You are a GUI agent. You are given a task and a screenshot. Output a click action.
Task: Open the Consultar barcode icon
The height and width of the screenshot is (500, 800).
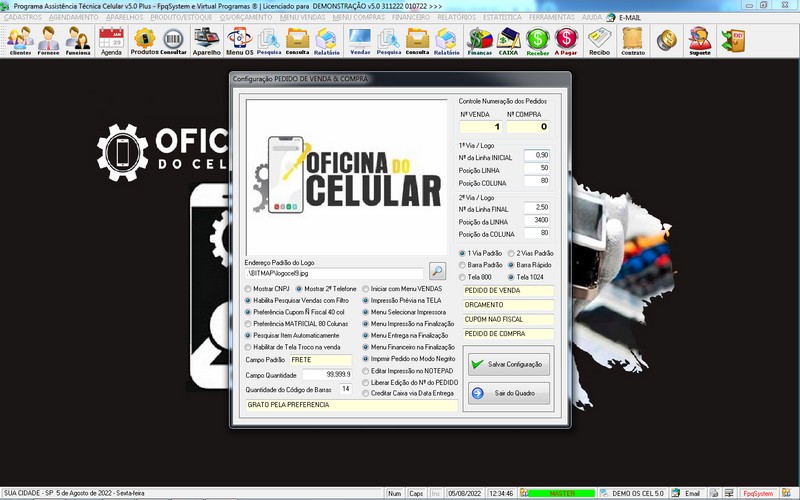(173, 41)
